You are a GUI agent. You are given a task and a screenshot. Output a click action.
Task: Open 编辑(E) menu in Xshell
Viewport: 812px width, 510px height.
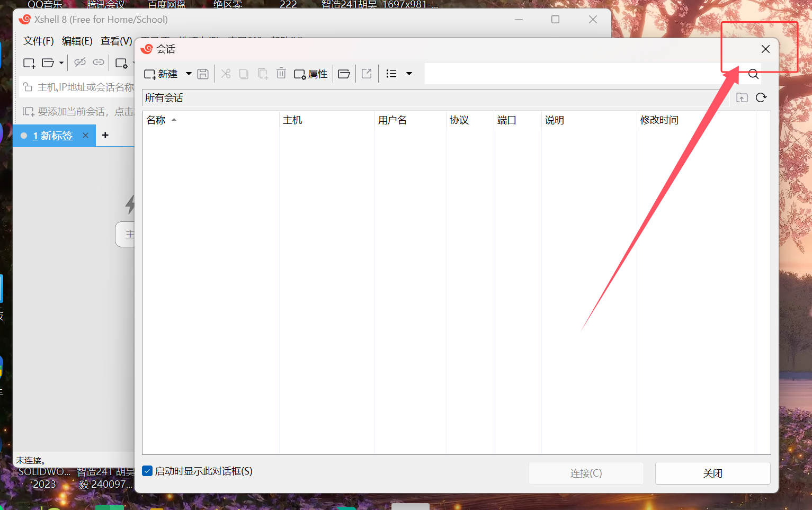[77, 41]
